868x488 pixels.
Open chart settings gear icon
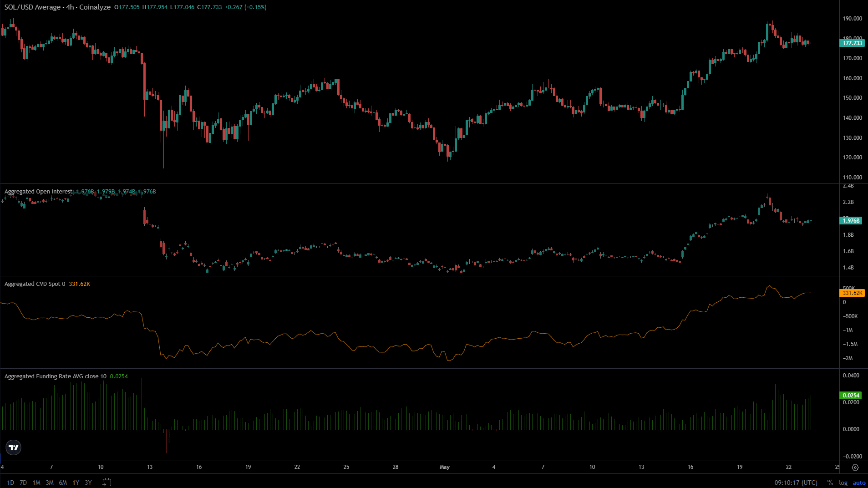point(855,468)
